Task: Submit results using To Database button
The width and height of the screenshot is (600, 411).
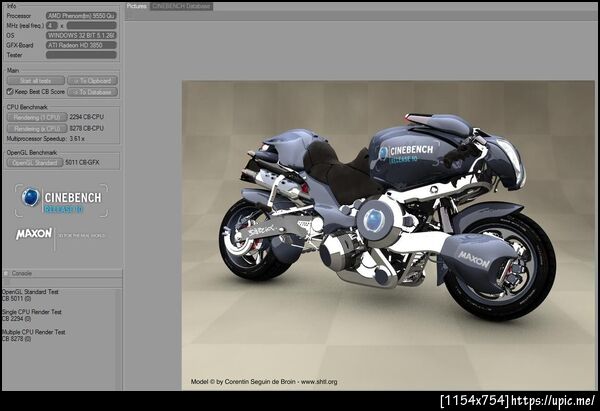Action: click(x=92, y=92)
